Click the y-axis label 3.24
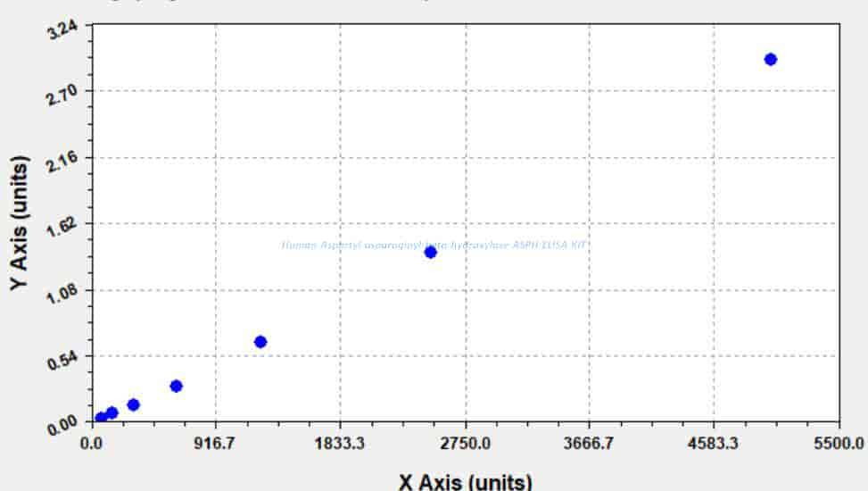868x491 pixels. click(x=62, y=30)
